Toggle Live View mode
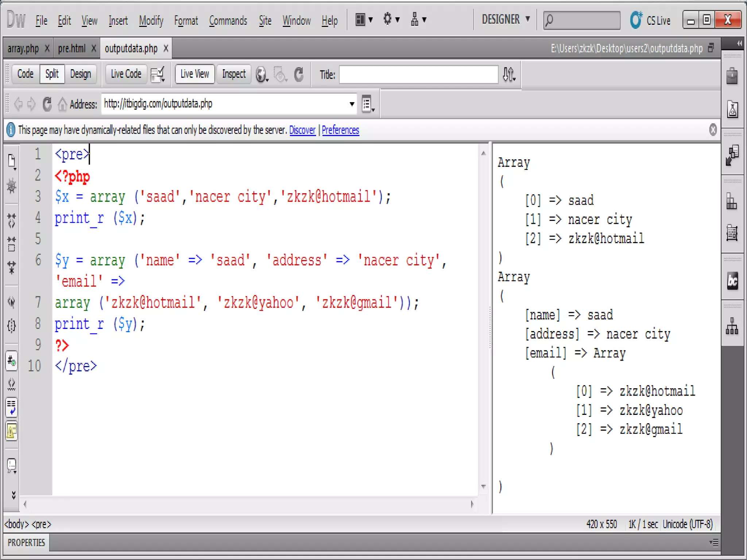The height and width of the screenshot is (560, 747). tap(194, 74)
